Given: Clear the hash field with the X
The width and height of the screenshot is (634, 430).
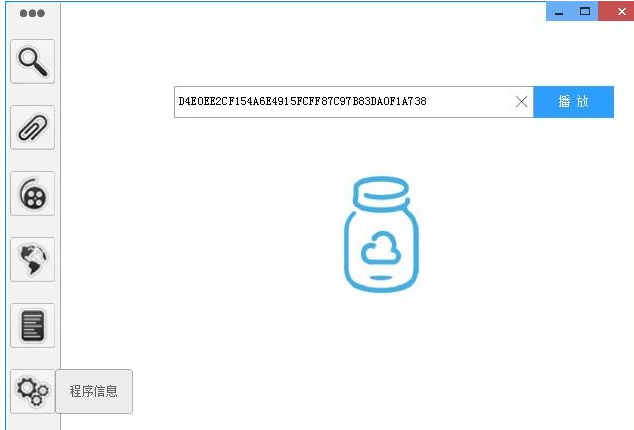Looking at the screenshot, I should pyautogui.click(x=522, y=102).
